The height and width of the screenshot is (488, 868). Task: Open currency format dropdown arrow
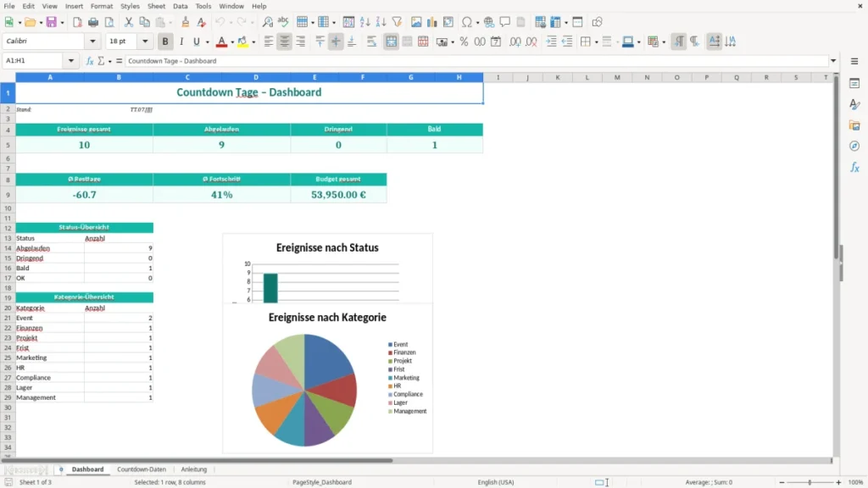coord(453,42)
